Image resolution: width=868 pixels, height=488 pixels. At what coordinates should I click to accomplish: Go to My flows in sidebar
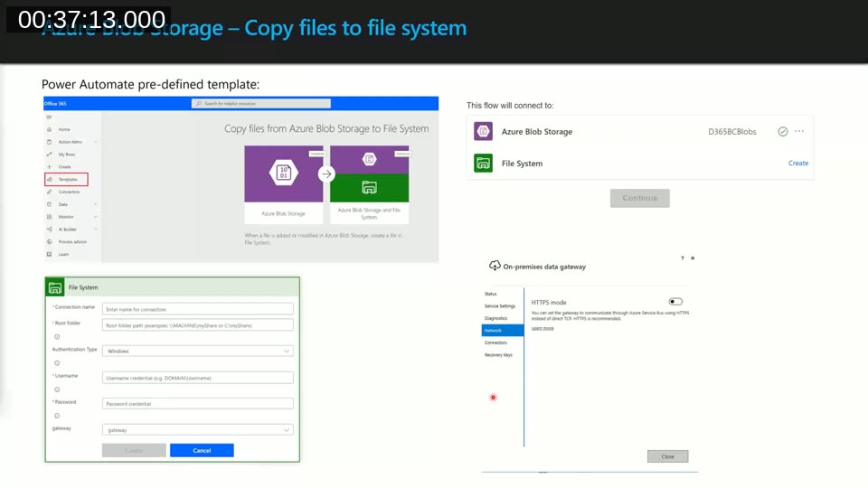coord(67,155)
